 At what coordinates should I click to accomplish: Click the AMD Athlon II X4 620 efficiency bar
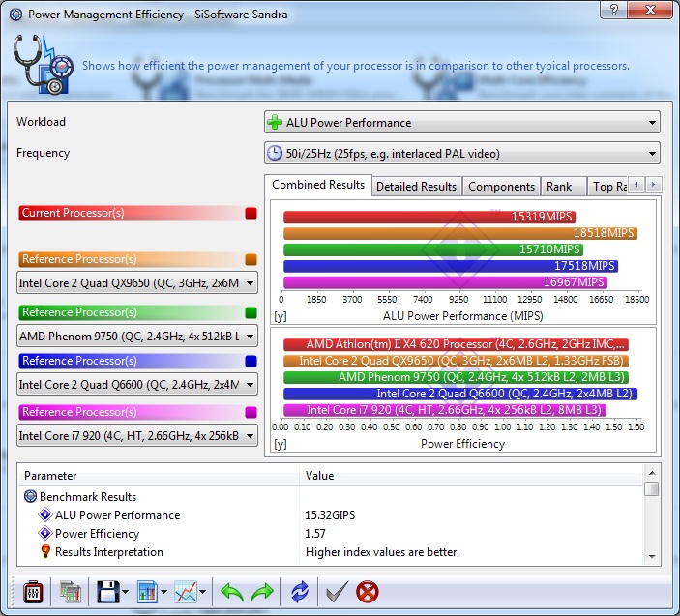click(x=456, y=344)
